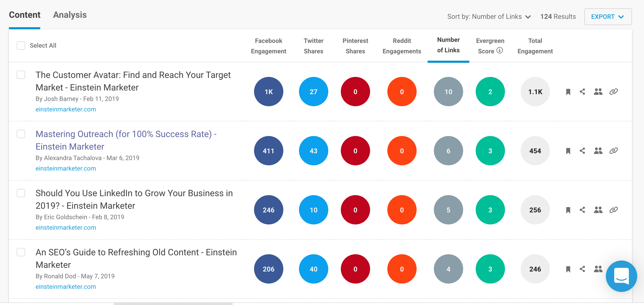The width and height of the screenshot is (644, 305).
Task: Expand the EXPORT dropdown
Action: [x=608, y=17]
